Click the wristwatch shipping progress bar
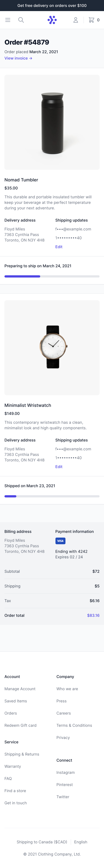The width and height of the screenshot is (104, 868). (52, 496)
